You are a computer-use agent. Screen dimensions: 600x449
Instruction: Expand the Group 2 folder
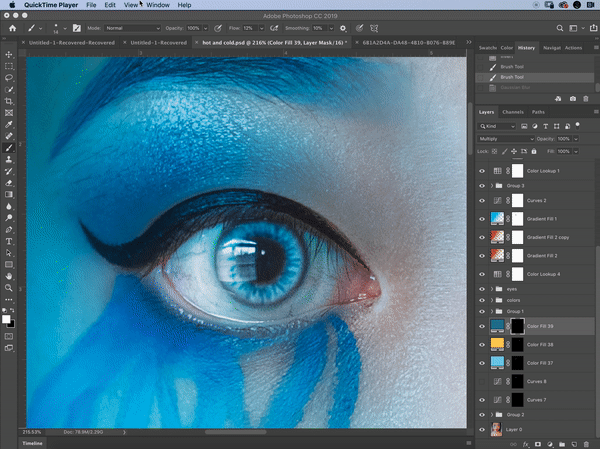492,415
